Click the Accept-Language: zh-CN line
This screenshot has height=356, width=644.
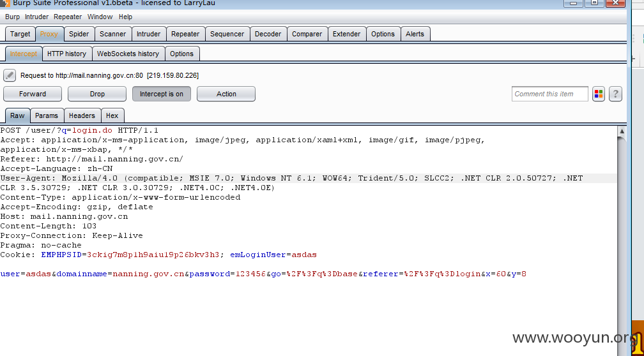tap(56, 168)
